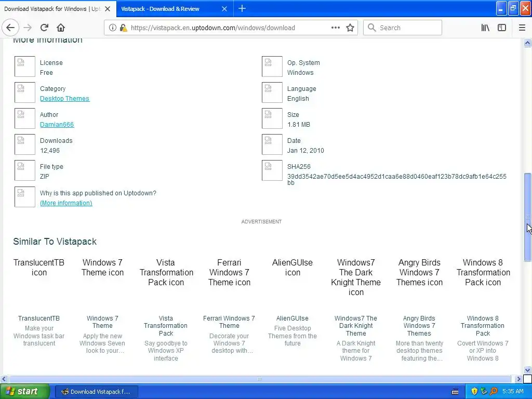Toggle the sidebar view icon
This screenshot has width=532, height=399.
[x=502, y=28]
